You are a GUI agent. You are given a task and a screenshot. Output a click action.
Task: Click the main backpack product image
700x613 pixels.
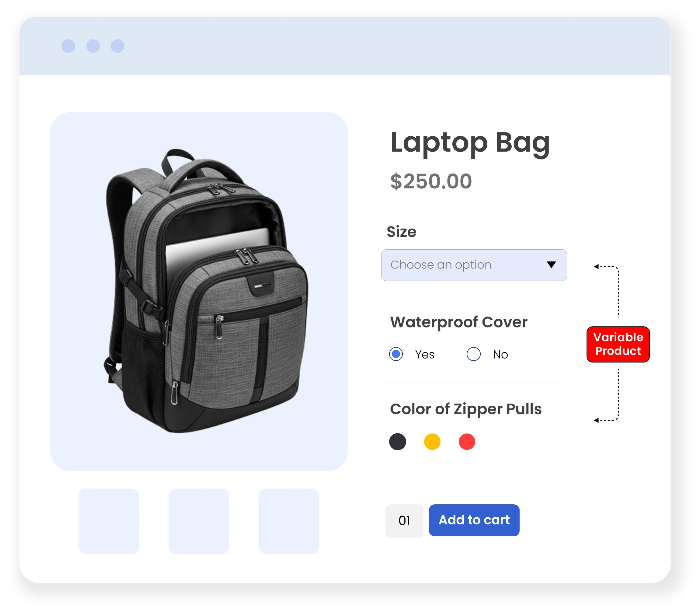pyautogui.click(x=199, y=292)
